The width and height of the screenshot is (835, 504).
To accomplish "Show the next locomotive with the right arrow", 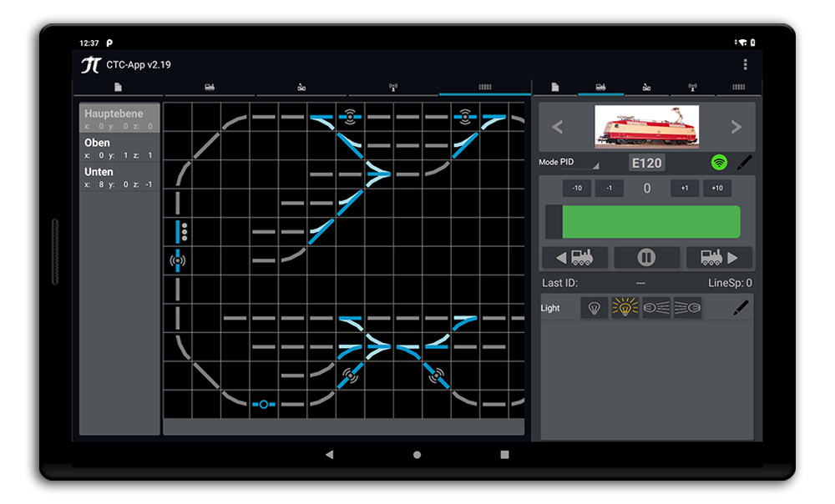I will pyautogui.click(x=736, y=127).
